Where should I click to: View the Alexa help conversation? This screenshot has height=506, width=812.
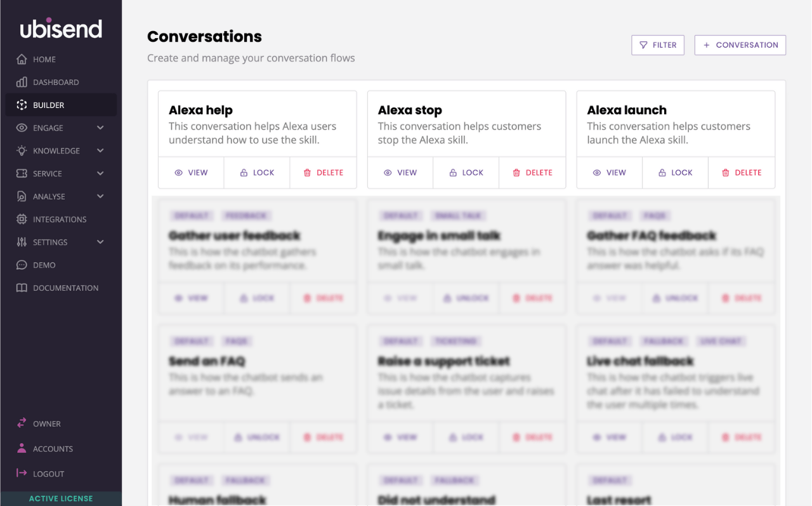pyautogui.click(x=191, y=173)
